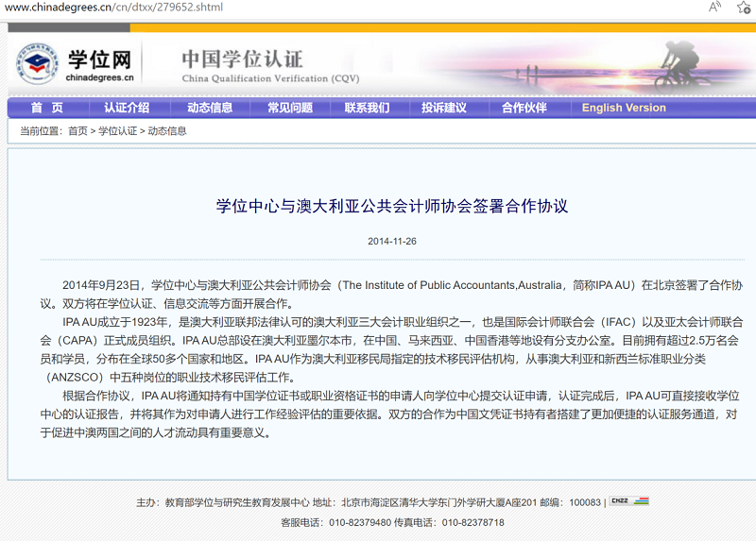Image resolution: width=756 pixels, height=541 pixels.
Task: Click the 动态信息 breadcrumb link
Action: coord(167,131)
